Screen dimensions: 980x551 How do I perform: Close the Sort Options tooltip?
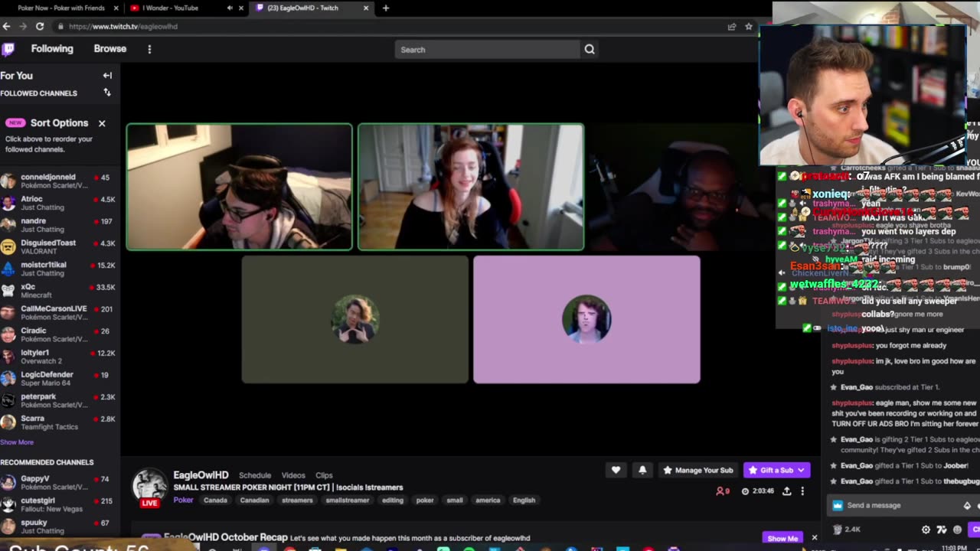[102, 123]
